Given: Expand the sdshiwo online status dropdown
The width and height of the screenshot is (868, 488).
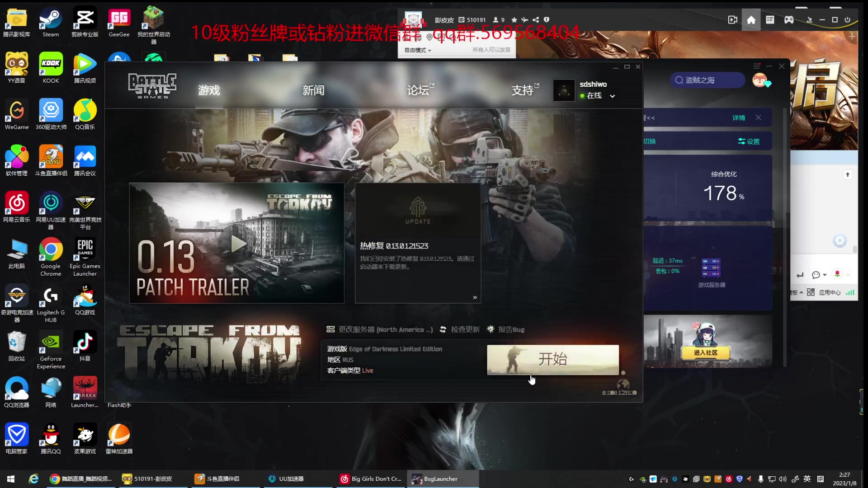Looking at the screenshot, I should 612,96.
